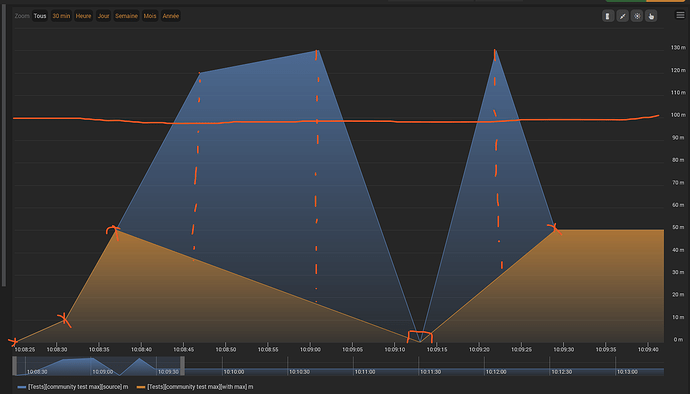Click navigator timeline at 10:12:30
Viewport: 690px width, 394px height.
(562, 372)
